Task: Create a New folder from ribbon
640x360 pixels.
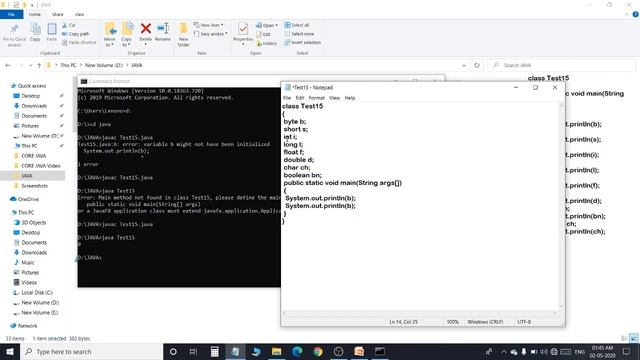Action: [x=184, y=35]
